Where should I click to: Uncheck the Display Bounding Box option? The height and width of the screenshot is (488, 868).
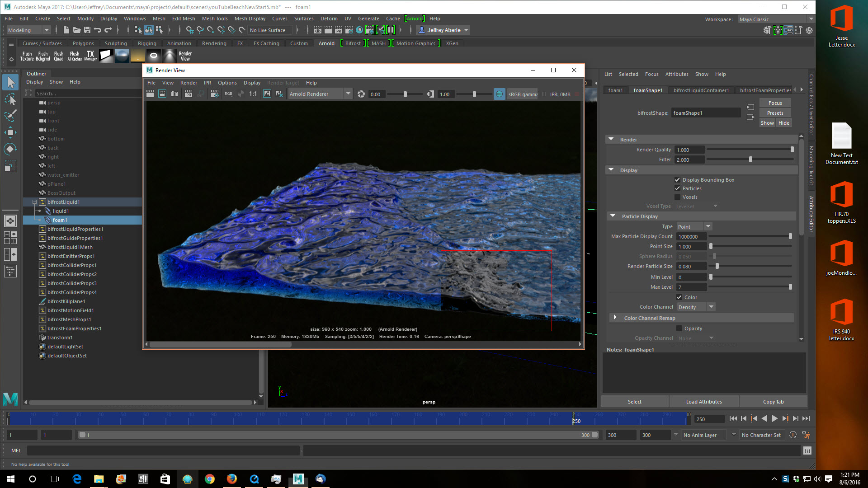pos(678,179)
